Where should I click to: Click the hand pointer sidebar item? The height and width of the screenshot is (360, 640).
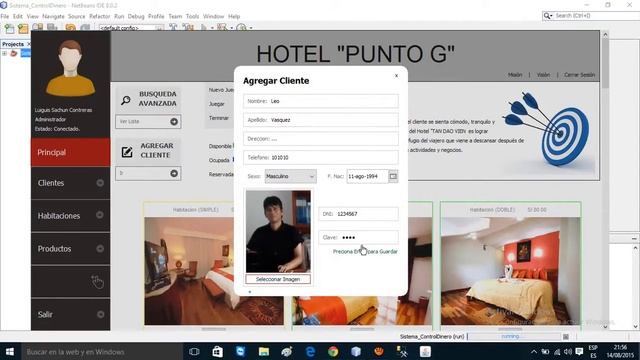click(71, 282)
